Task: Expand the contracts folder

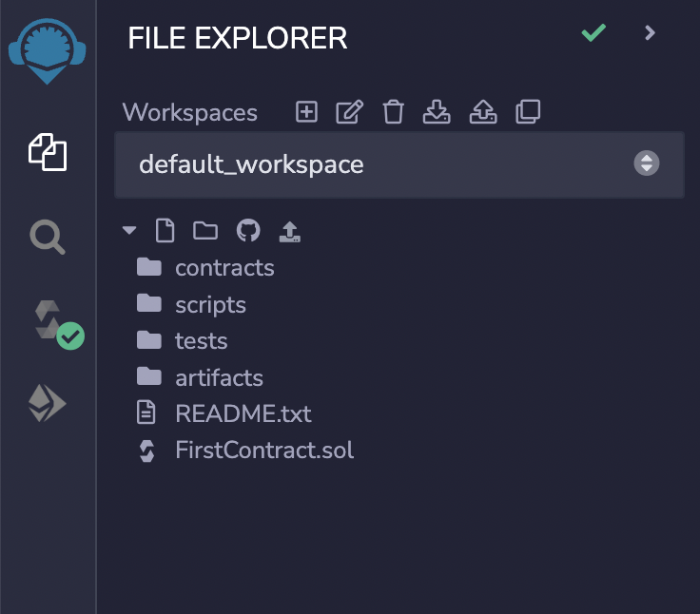Action: point(205,268)
